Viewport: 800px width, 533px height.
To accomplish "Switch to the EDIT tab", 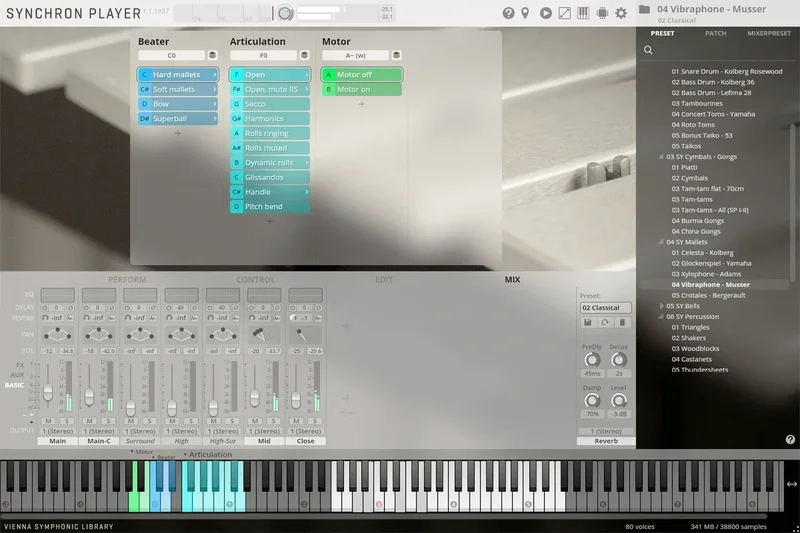I will pos(384,280).
